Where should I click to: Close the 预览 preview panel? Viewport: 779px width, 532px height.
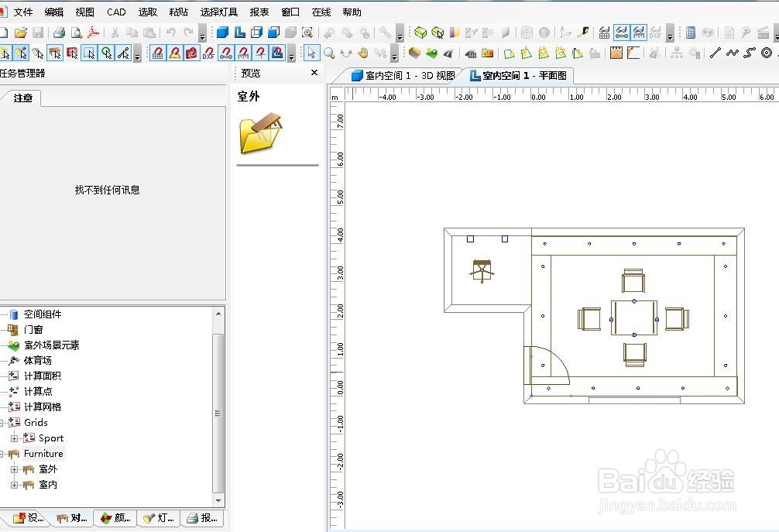point(314,73)
